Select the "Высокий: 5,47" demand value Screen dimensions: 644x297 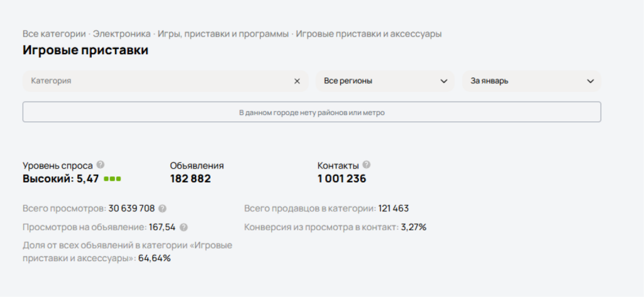[61, 179]
